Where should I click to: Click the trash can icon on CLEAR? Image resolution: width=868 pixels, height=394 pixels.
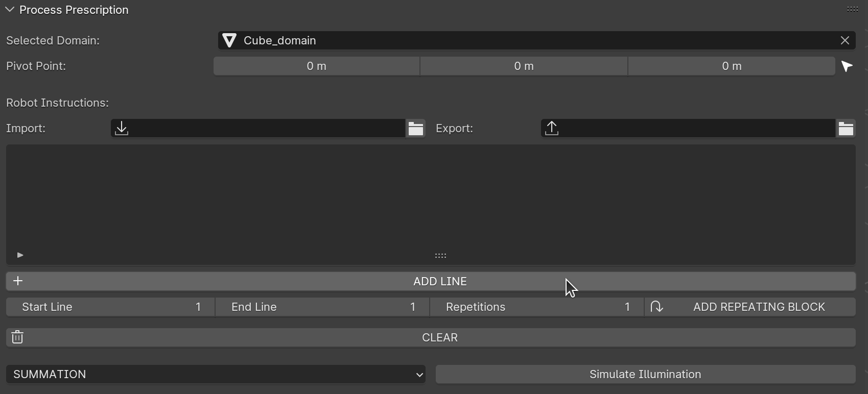pos(17,337)
